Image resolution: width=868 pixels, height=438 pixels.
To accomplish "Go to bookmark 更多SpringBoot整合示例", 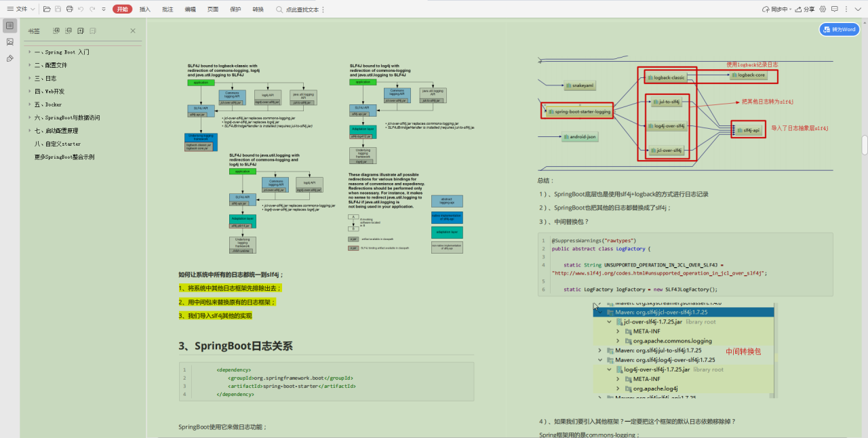I will [64, 157].
